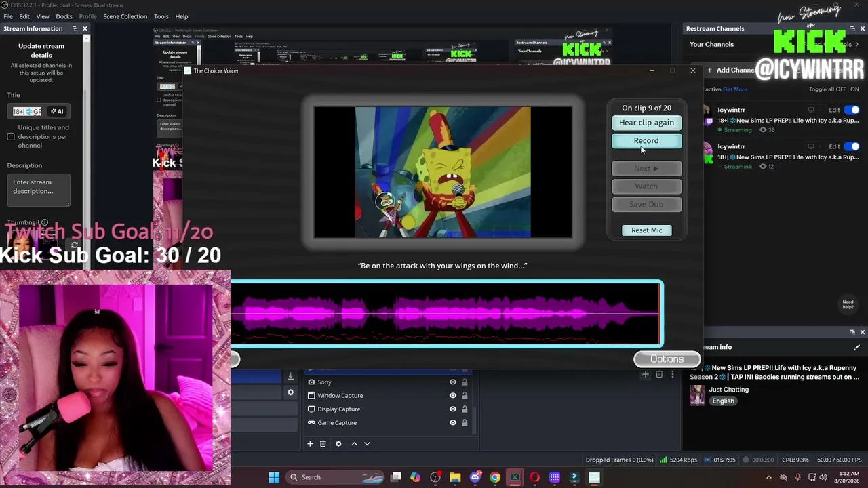
Task: Open File Explorer from the taskbar
Action: point(455,477)
